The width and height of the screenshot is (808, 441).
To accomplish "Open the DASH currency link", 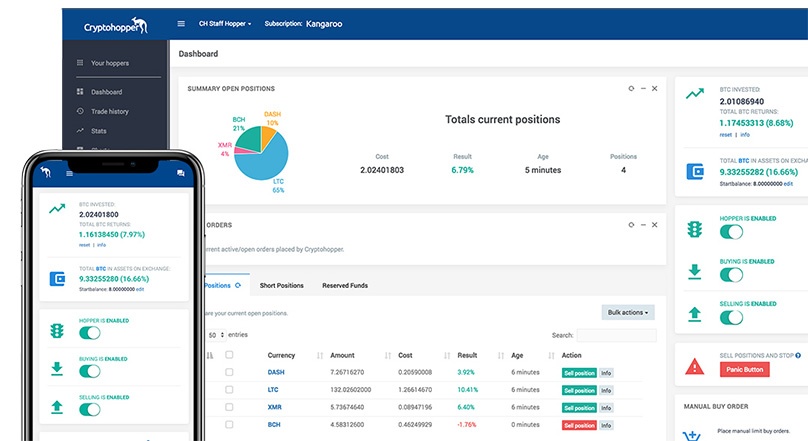I will 276,372.
